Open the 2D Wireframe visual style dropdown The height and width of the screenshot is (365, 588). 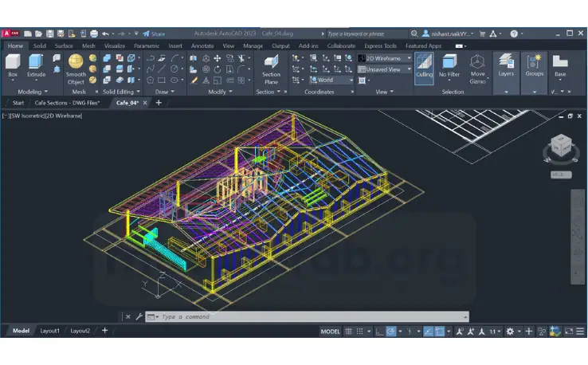[386, 58]
